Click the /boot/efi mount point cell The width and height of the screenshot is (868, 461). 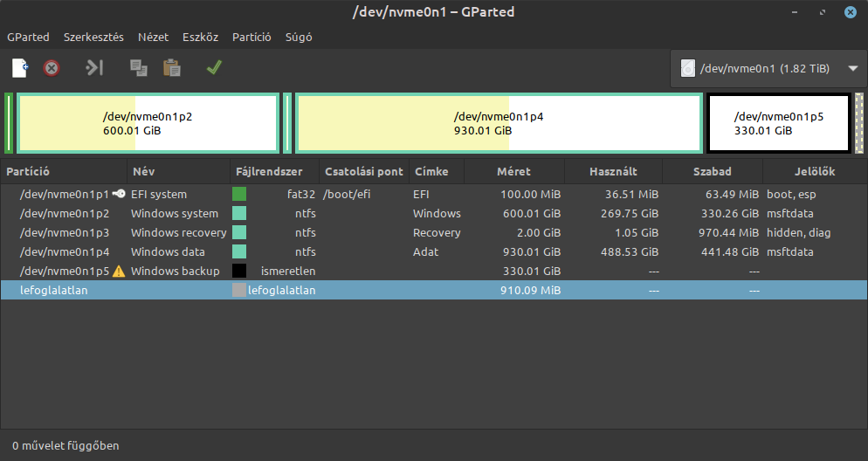point(347,194)
